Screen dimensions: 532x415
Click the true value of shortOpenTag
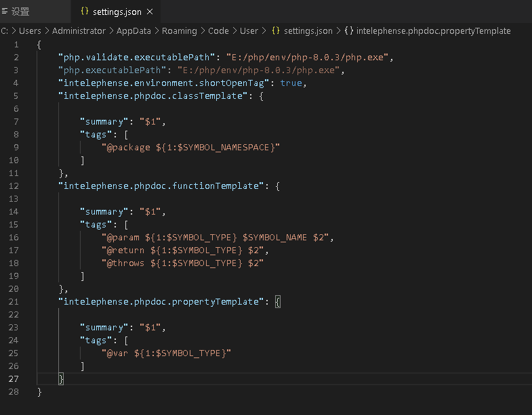tap(291, 83)
